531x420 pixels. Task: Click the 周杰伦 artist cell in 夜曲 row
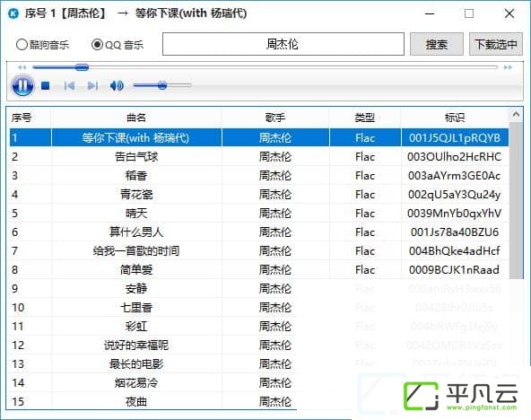(x=275, y=402)
